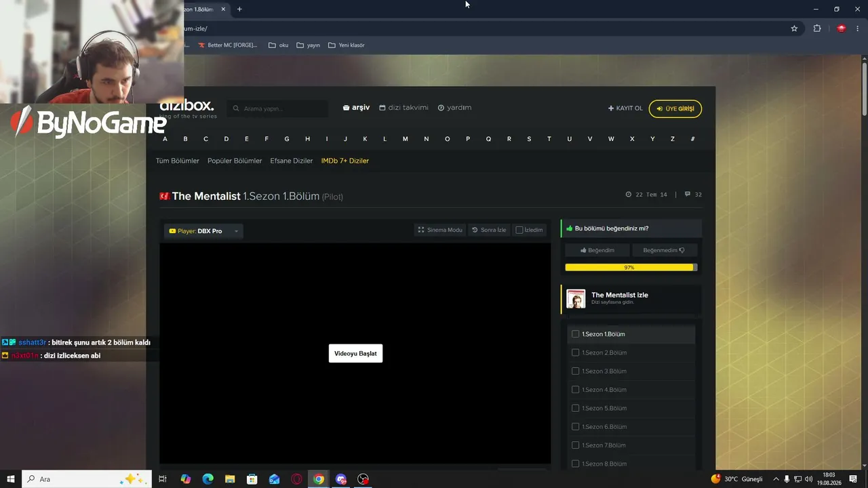The image size is (868, 488).
Task: Open the 30°C Güneşli weather widget
Action: pos(736,479)
